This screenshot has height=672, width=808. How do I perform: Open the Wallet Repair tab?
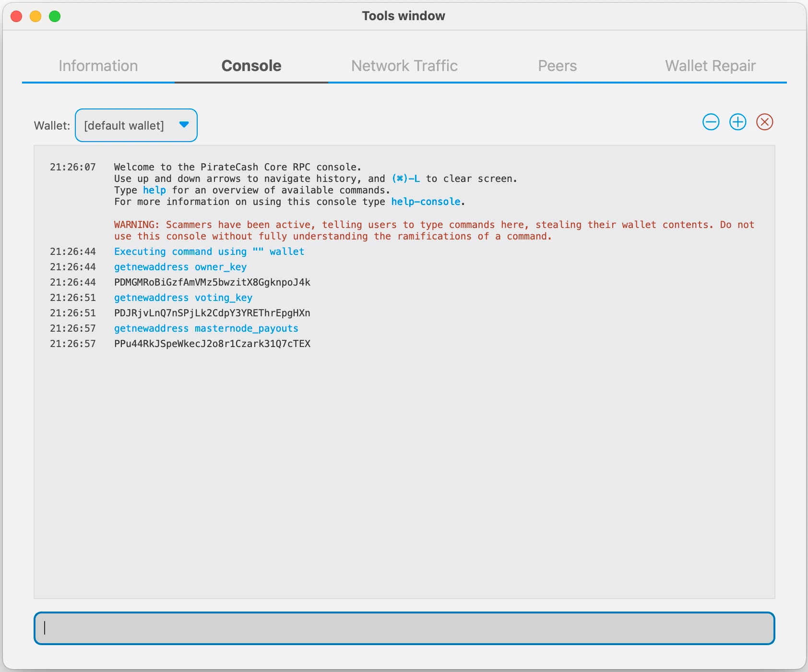click(711, 66)
